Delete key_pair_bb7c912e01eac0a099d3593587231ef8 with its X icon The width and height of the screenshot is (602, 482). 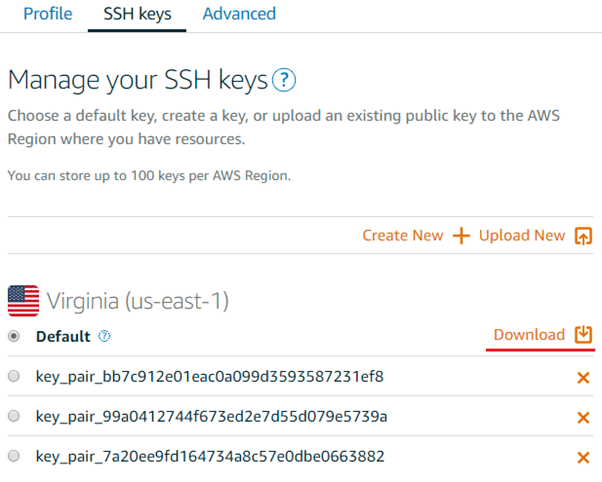coord(583,378)
